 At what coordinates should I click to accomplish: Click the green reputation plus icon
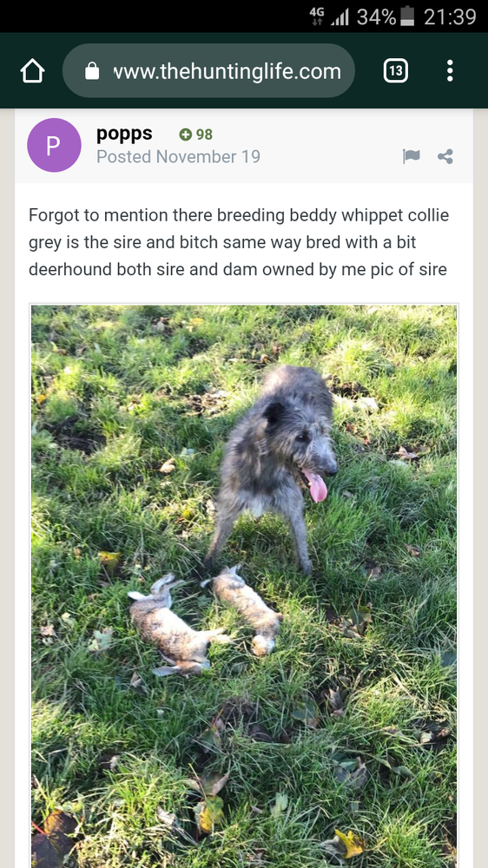click(186, 135)
